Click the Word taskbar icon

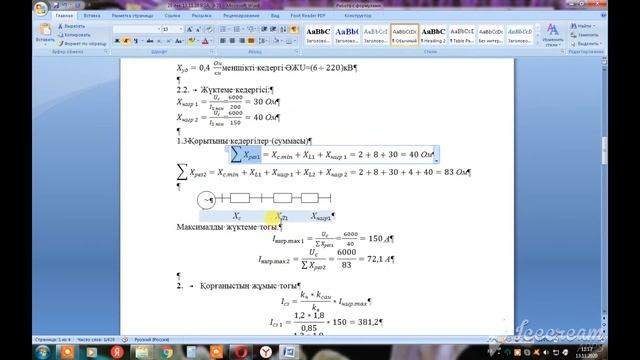(289, 352)
